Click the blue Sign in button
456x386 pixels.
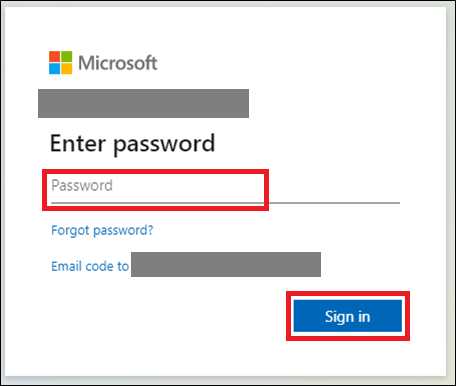pyautogui.click(x=348, y=316)
